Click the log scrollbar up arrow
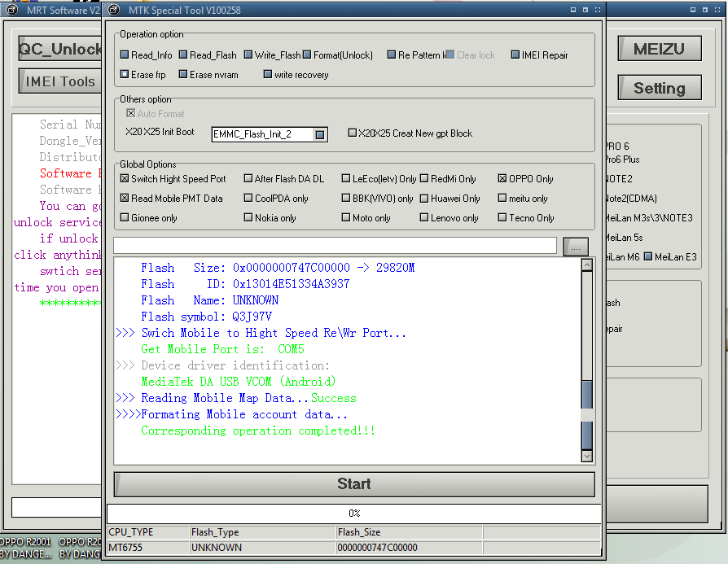 587,265
